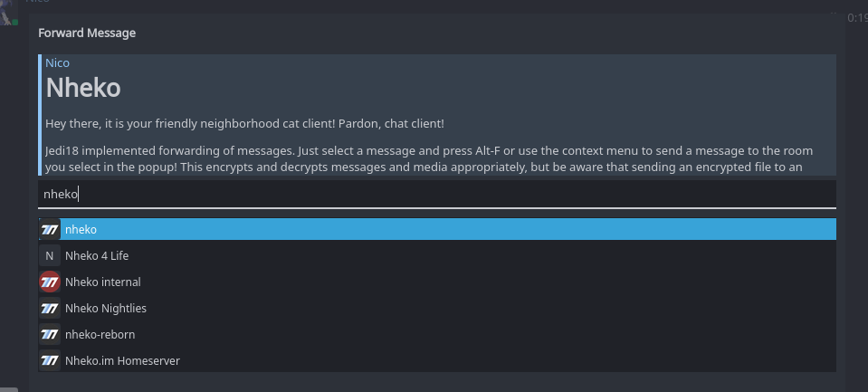868x392 pixels.
Task: Click the Nheko Nightlies room avatar
Action: coord(50,309)
